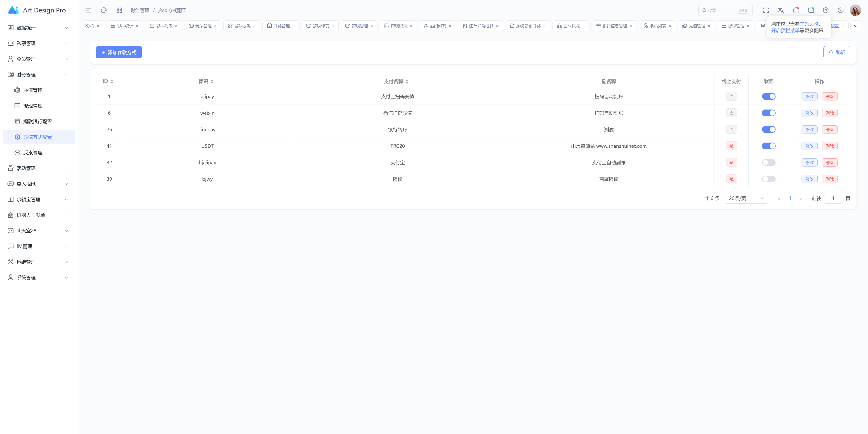The image size is (868, 434).
Task: Enable the bjalipay status switch
Action: coord(768,162)
